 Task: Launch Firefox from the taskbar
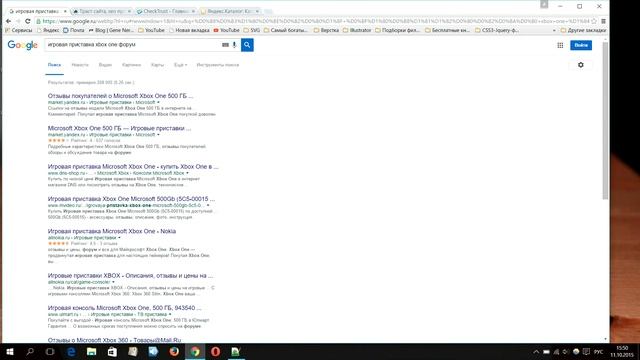[x=174, y=351]
